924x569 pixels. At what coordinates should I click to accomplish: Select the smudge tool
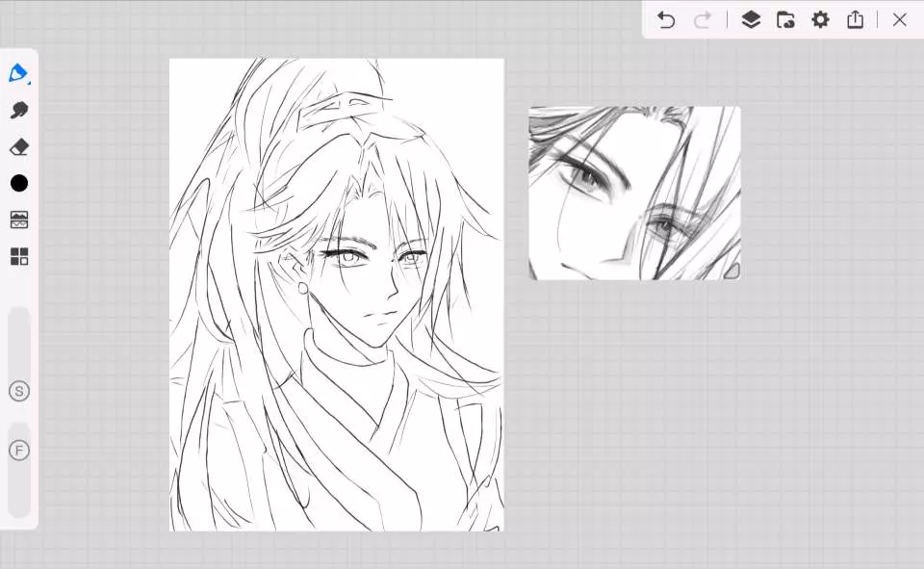tap(19, 111)
